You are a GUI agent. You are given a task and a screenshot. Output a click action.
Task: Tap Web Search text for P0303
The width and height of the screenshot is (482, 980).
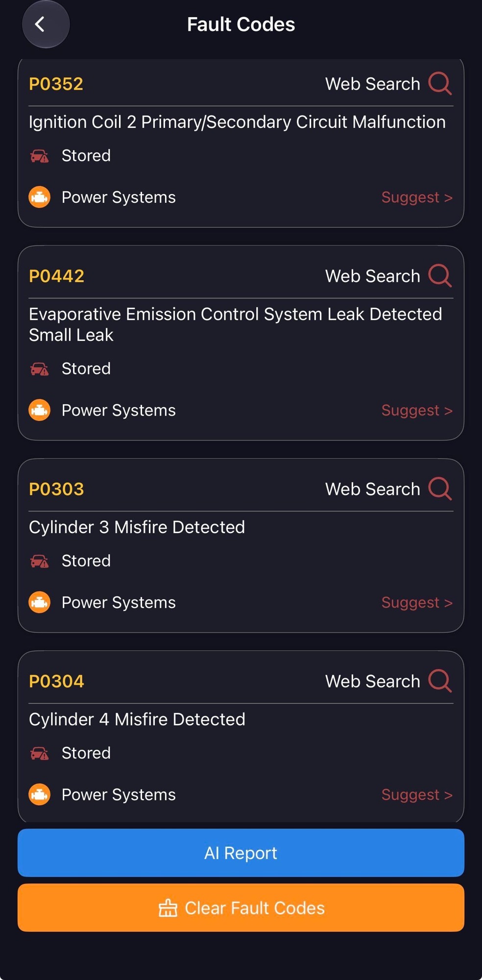373,489
